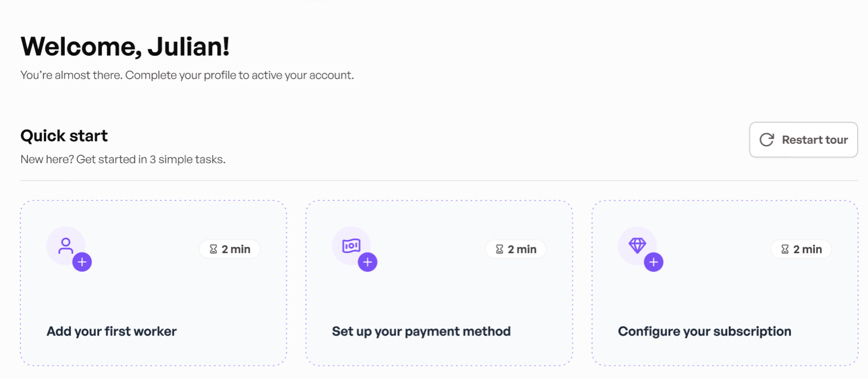Click the Welcome, Julian! heading
This screenshot has width=868, height=379.
click(125, 47)
